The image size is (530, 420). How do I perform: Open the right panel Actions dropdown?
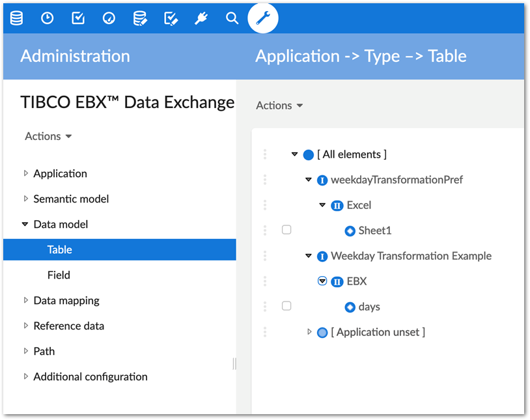coord(279,105)
